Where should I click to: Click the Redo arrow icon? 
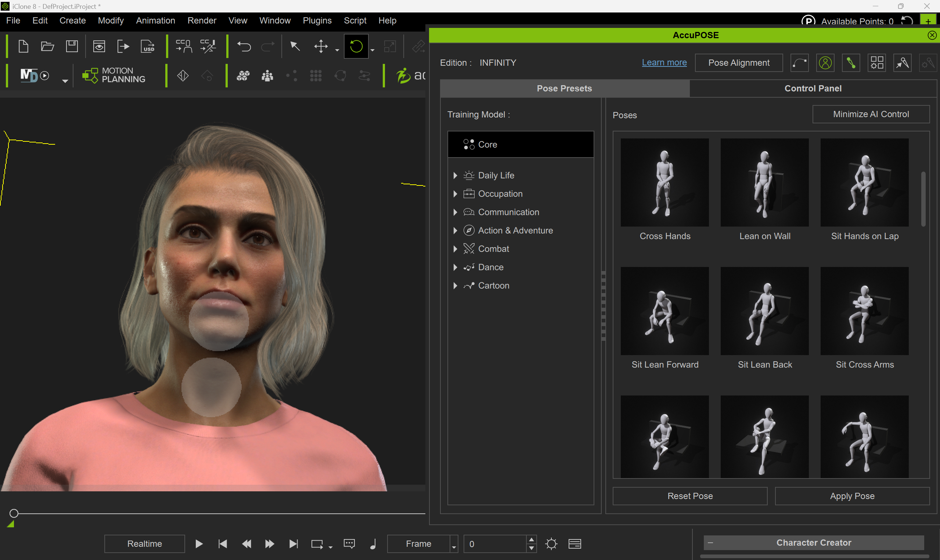pyautogui.click(x=268, y=46)
